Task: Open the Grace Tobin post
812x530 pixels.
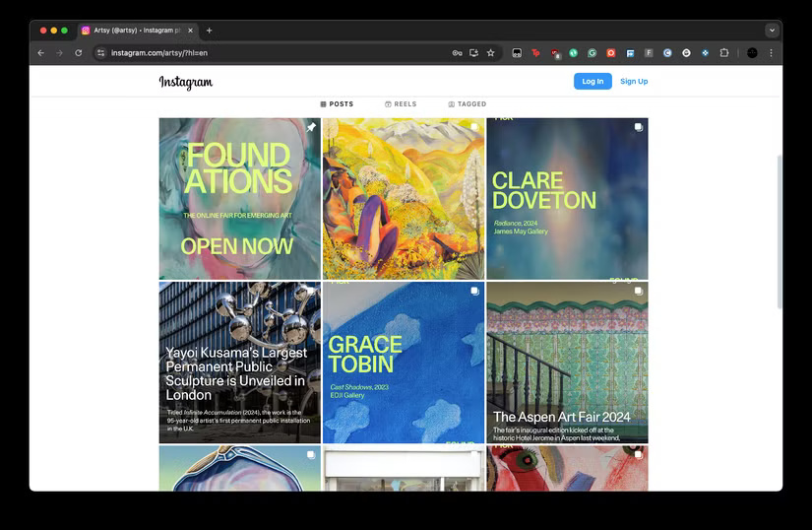Action: [x=404, y=363]
